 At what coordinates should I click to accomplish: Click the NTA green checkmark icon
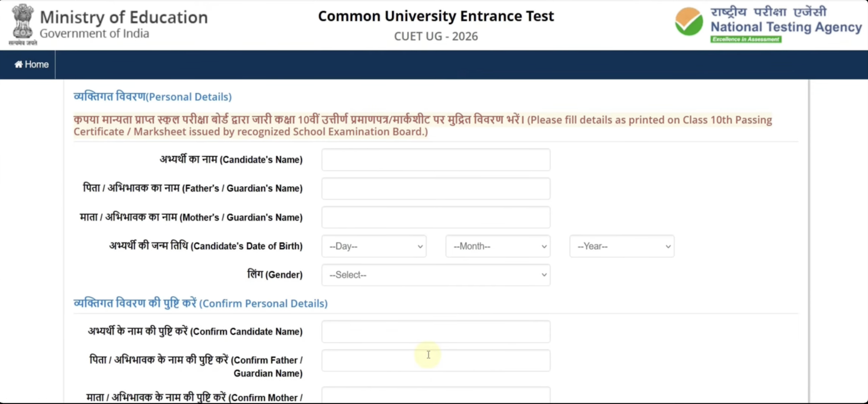coord(688,24)
